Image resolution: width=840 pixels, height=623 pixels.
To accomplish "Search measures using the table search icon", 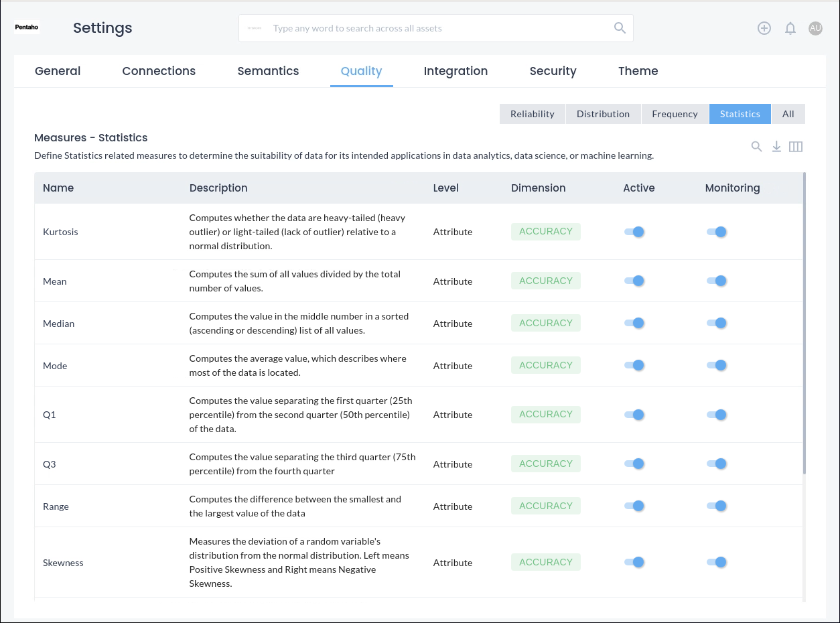I will [x=756, y=147].
